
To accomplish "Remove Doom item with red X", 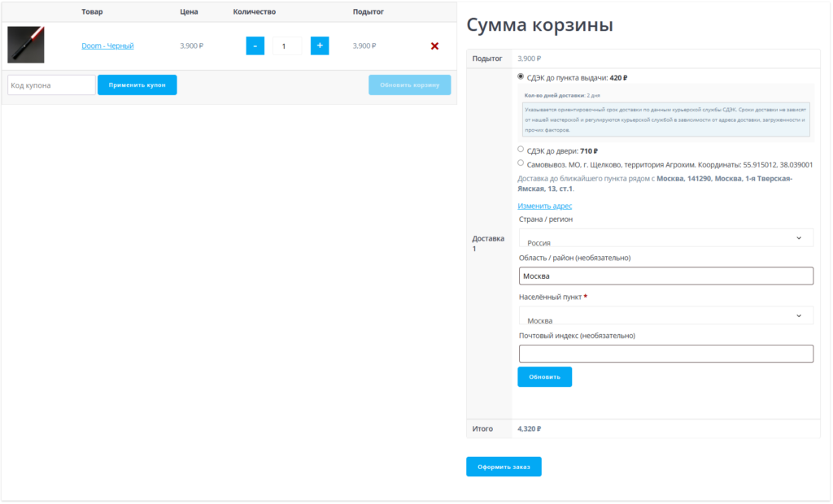I will coord(434,46).
